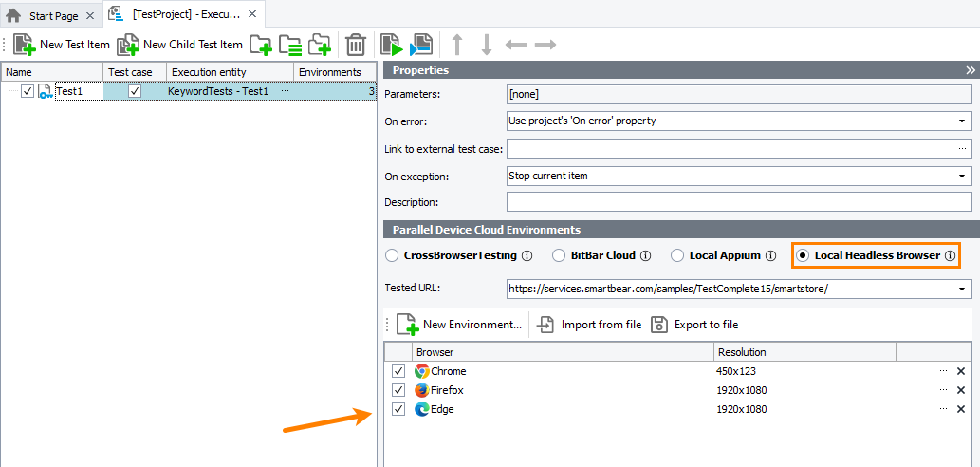The height and width of the screenshot is (467, 980).
Task: Toggle the Edge browser checkbox
Action: point(398,409)
